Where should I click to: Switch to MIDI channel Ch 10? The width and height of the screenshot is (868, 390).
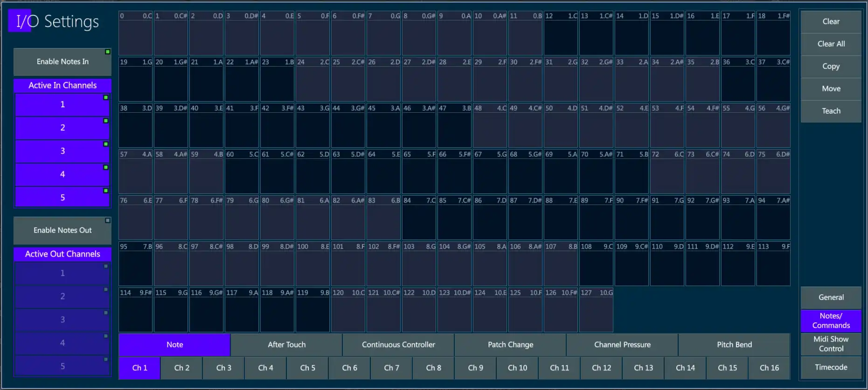click(517, 368)
